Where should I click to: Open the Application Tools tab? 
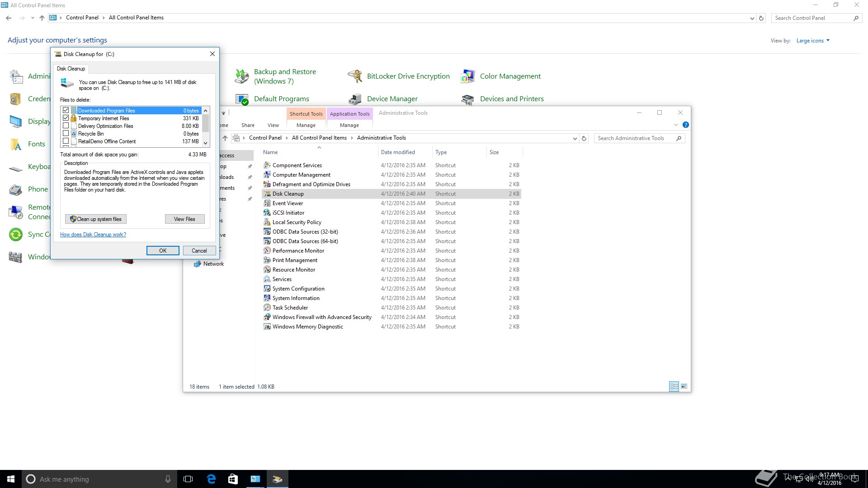(x=349, y=114)
